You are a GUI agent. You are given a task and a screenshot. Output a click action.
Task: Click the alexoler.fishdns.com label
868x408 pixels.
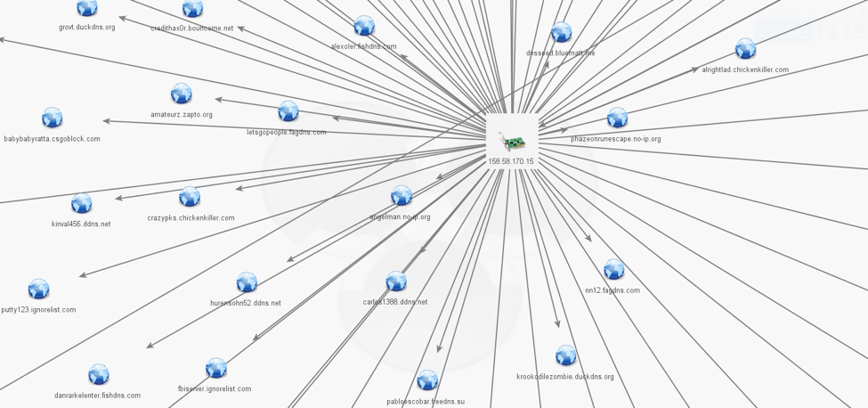pyautogui.click(x=364, y=46)
